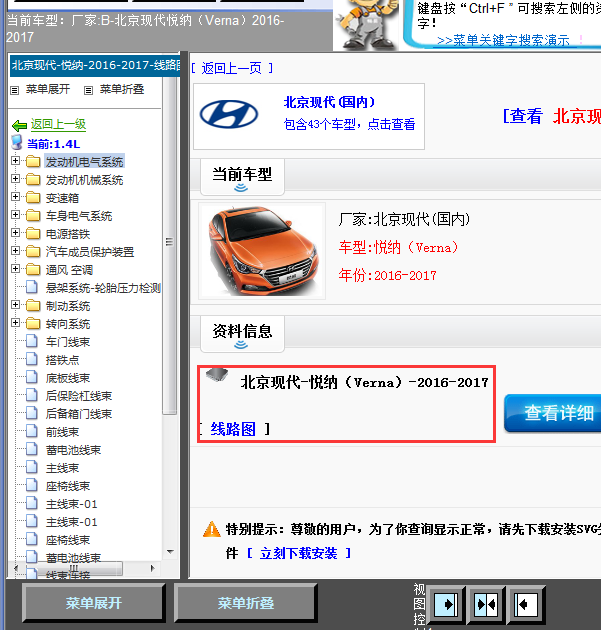Viewport: 601px width, 630px height.
Task: Click the 查看详细 button
Action: (x=553, y=413)
